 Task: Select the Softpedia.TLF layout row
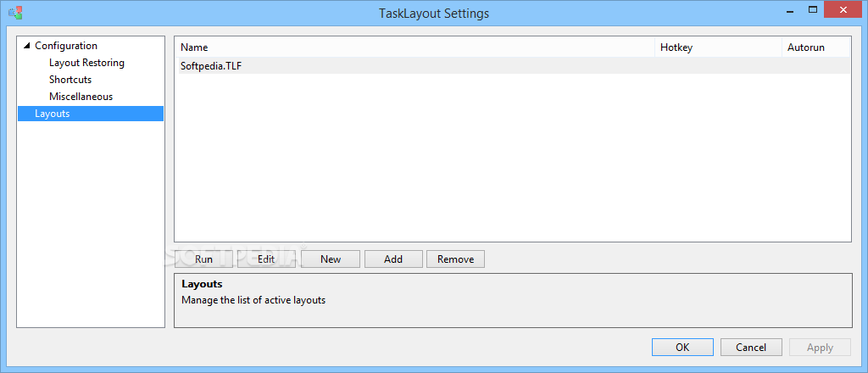(513, 66)
